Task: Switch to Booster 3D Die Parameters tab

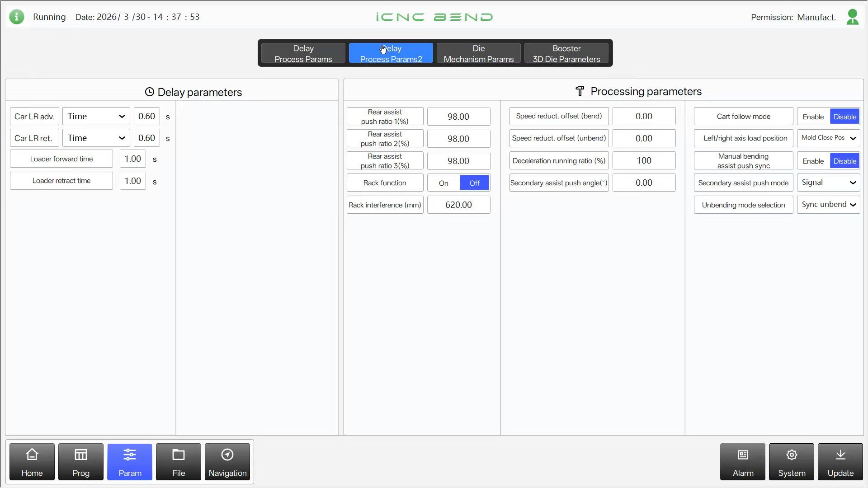Action: tap(566, 53)
